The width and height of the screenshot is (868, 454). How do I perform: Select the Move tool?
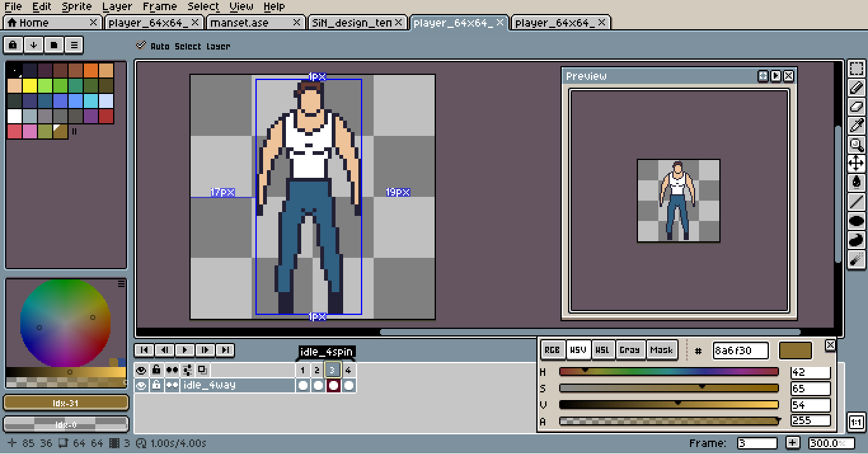click(857, 164)
